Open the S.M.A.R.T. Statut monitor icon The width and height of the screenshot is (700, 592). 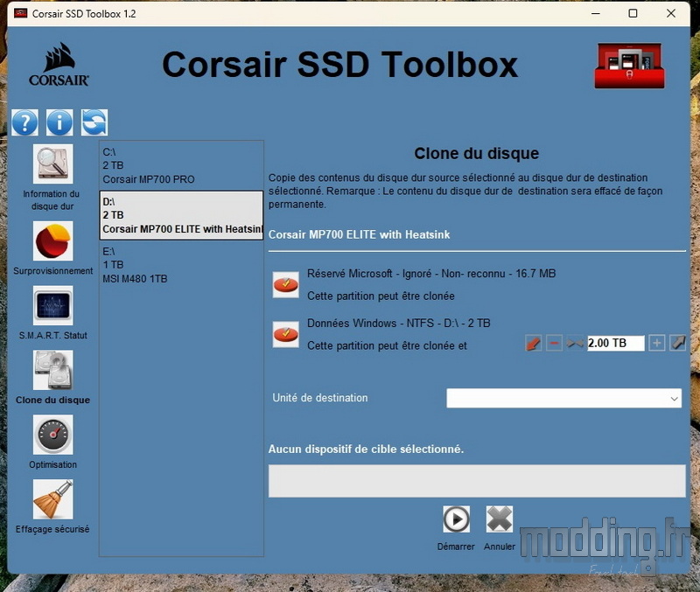tap(52, 305)
